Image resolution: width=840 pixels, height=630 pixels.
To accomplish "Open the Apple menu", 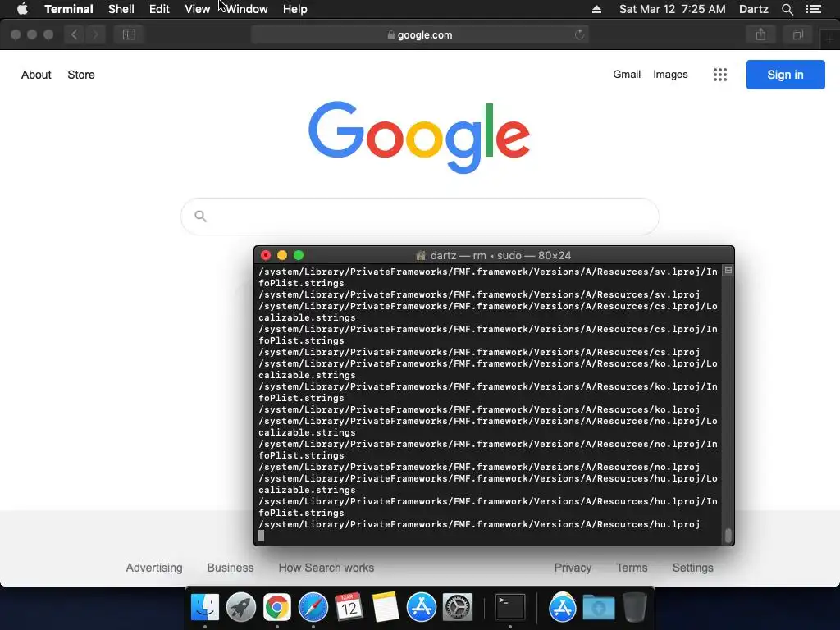I will 22,9.
